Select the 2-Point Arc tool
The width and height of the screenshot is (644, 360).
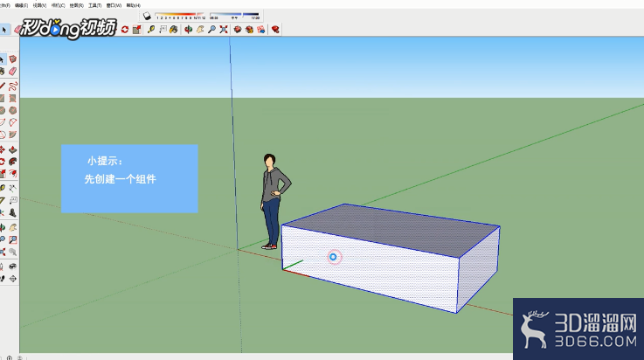pos(13,122)
